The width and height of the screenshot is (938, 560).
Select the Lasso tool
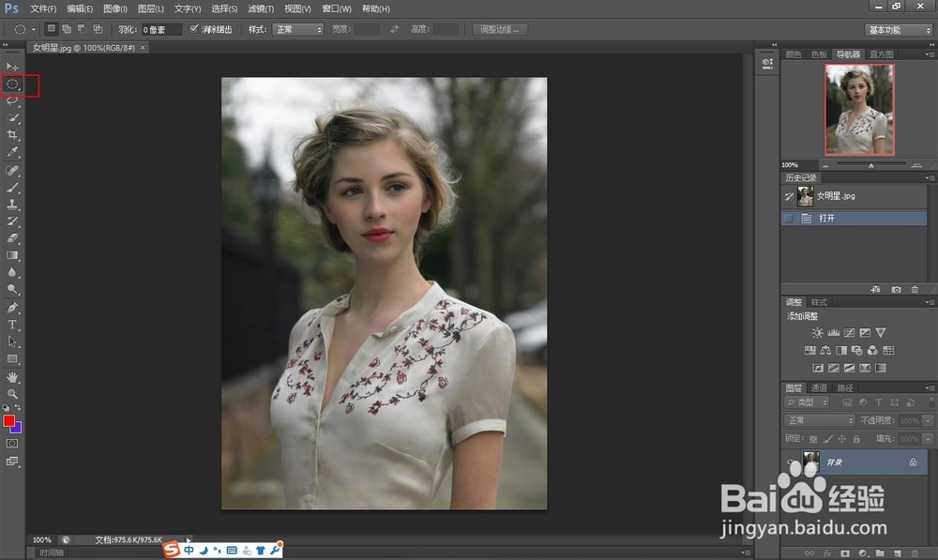click(x=12, y=101)
